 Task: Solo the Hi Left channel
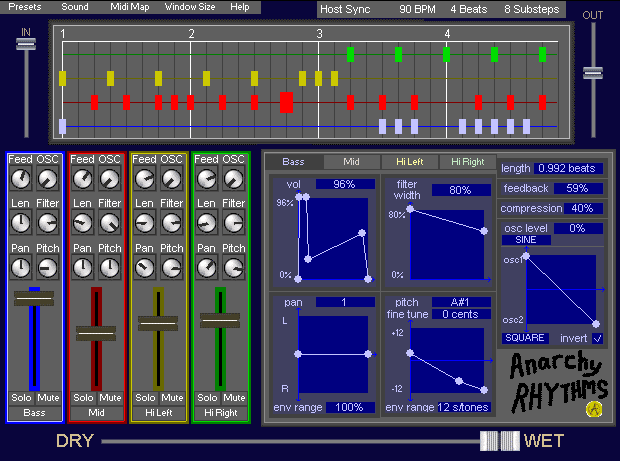[146, 398]
